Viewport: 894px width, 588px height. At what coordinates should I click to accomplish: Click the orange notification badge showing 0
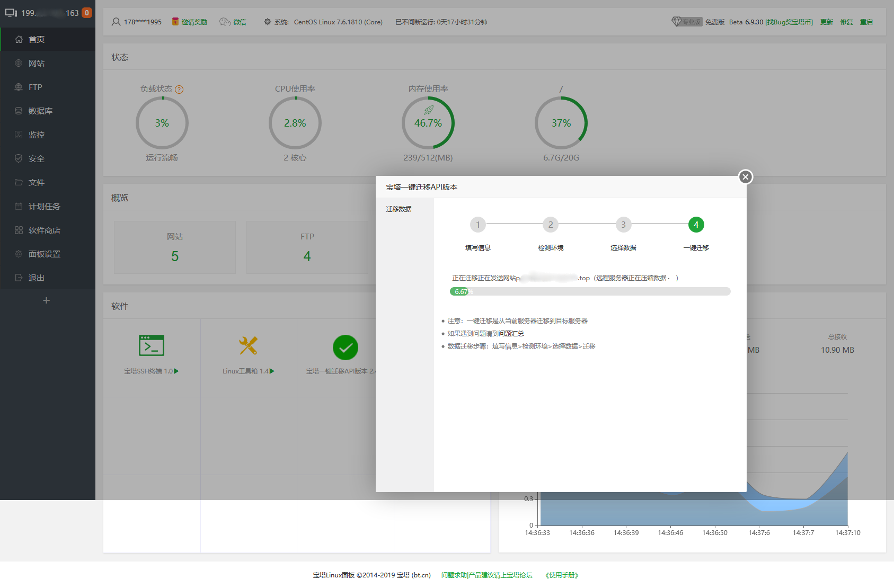[87, 13]
